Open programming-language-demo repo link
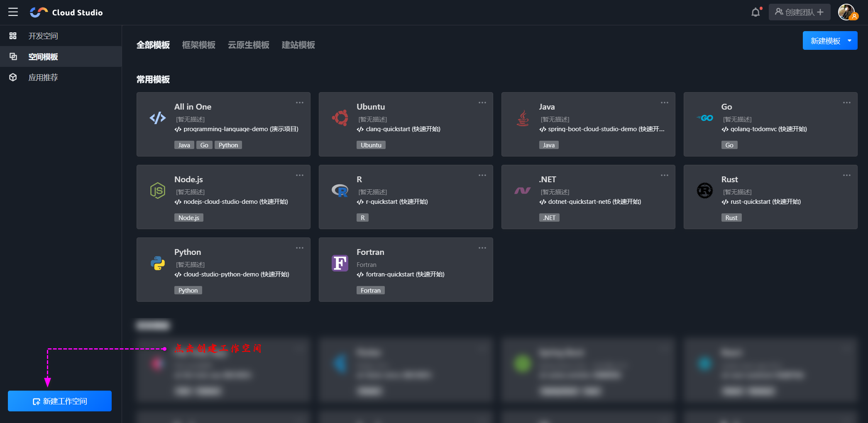Viewport: 868px width, 423px height. [x=237, y=129]
